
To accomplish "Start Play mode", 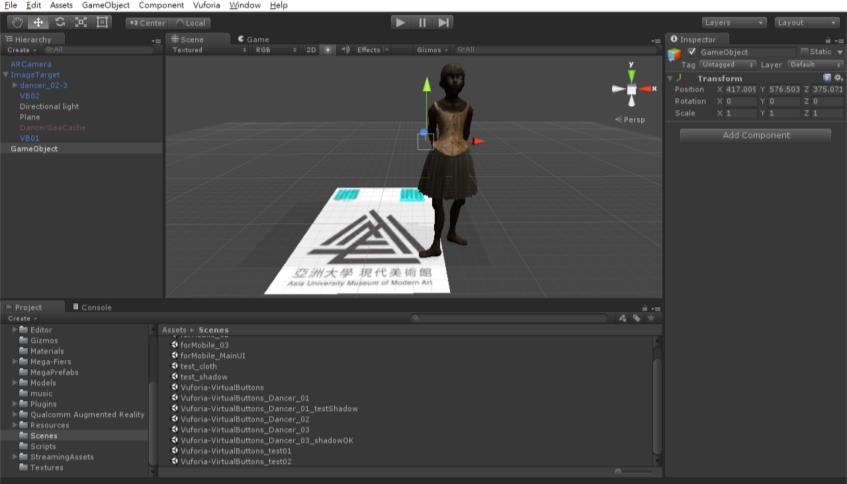I will click(400, 23).
